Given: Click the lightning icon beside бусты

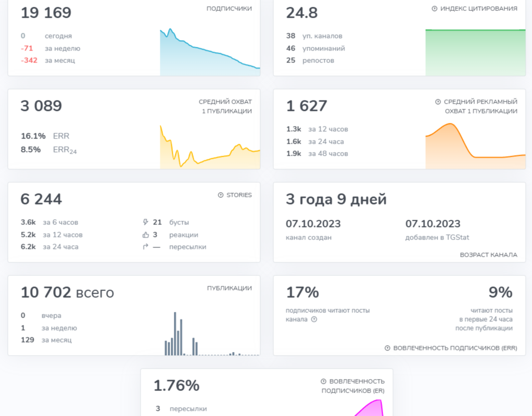Looking at the screenshot, I should 146,222.
